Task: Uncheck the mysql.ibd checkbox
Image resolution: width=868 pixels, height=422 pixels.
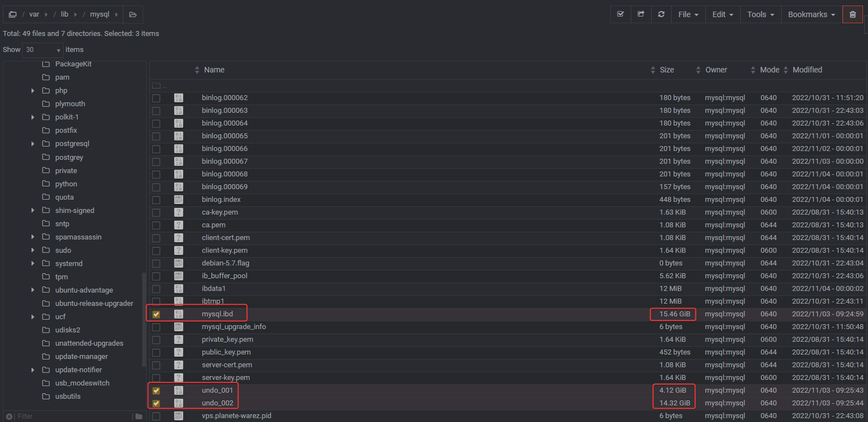Action: point(156,314)
